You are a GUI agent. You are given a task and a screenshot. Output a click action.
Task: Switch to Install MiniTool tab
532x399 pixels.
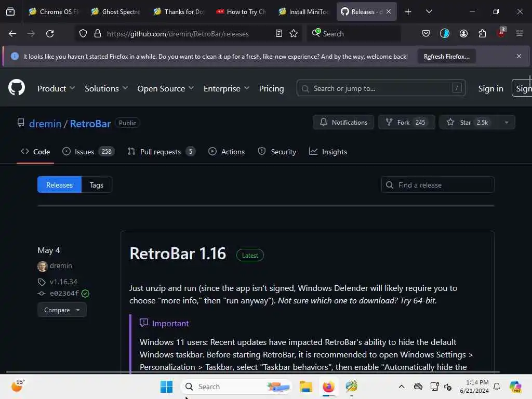click(x=303, y=12)
